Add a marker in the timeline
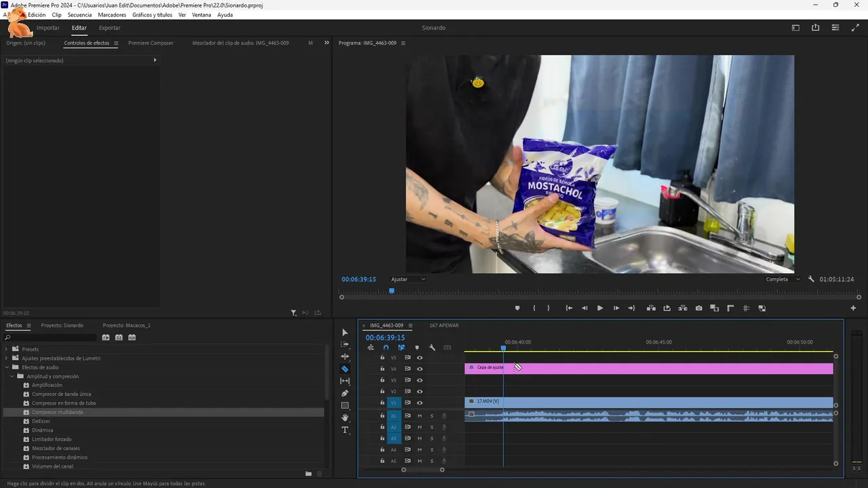Screen dimensions: 868x488 point(416,348)
